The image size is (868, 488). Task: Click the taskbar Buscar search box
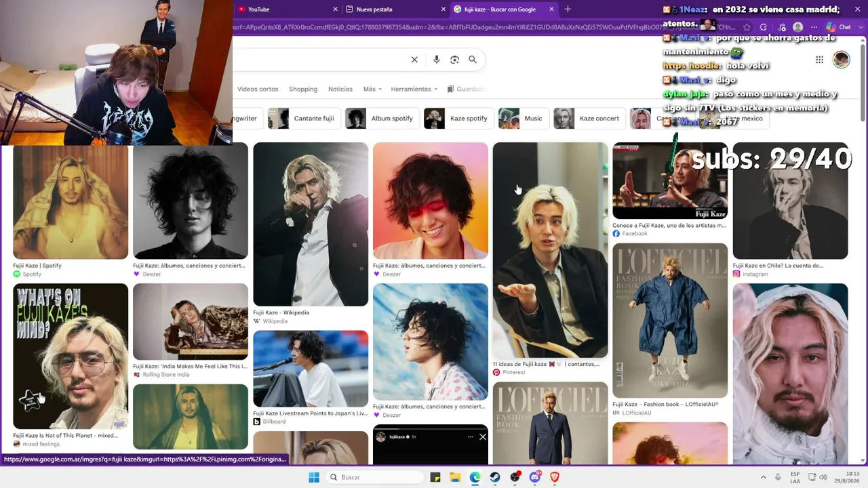click(x=374, y=477)
